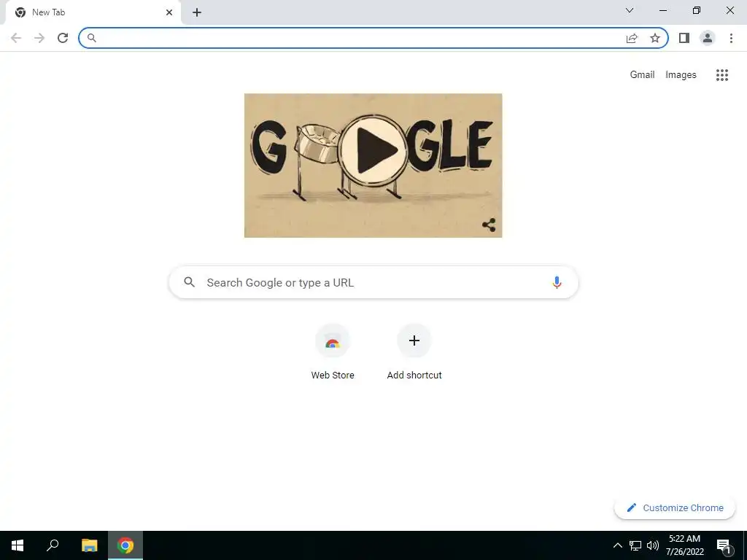747x560 pixels.
Task: Open the Web Store shortcut
Action: (333, 351)
